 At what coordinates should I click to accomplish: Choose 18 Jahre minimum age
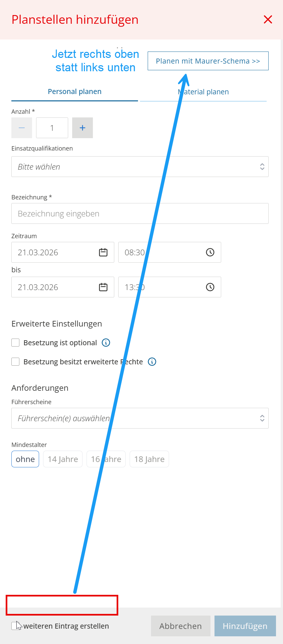(149, 459)
